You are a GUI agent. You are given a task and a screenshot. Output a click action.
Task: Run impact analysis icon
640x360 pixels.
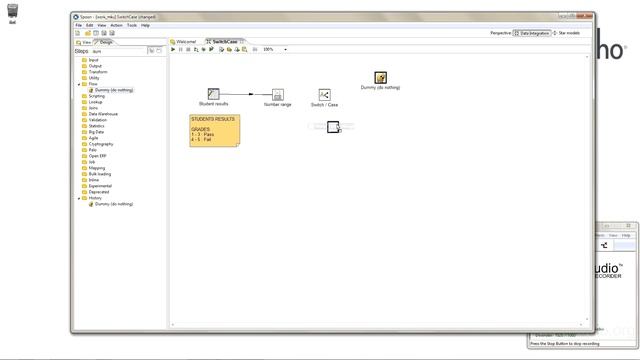coord(229,49)
